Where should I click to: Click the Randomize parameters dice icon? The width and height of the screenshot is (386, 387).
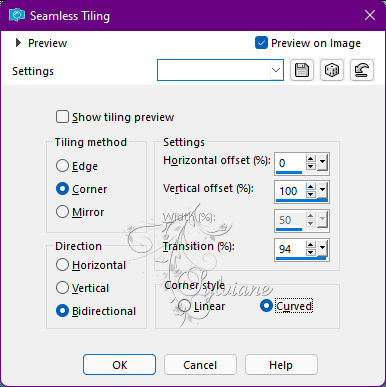click(332, 70)
